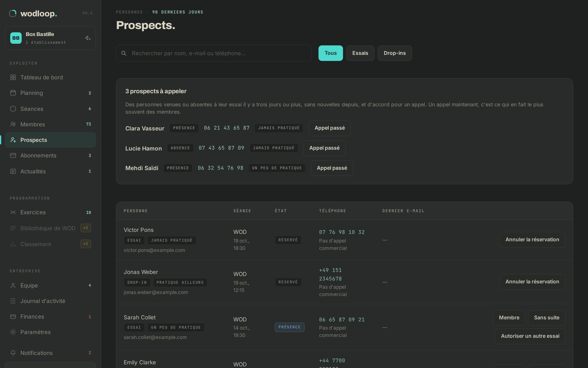This screenshot has height=368, width=588.
Task: Convert Sarah Collet to Membre
Action: [509, 318]
